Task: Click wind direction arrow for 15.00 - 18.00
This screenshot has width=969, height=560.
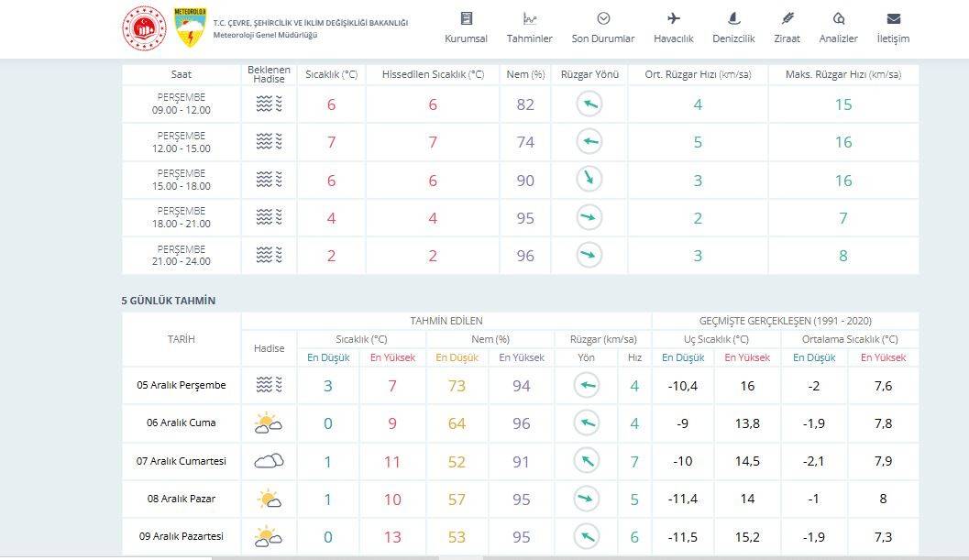Action: pyautogui.click(x=589, y=181)
